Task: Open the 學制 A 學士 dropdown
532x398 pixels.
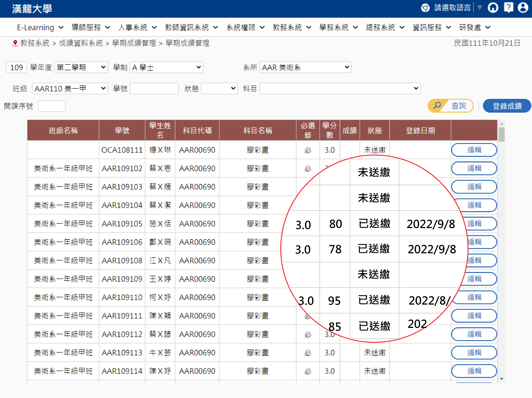Action: tap(166, 67)
